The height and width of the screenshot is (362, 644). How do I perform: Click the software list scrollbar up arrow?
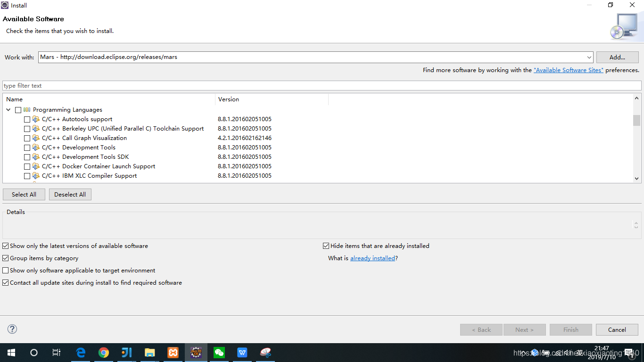[637, 98]
